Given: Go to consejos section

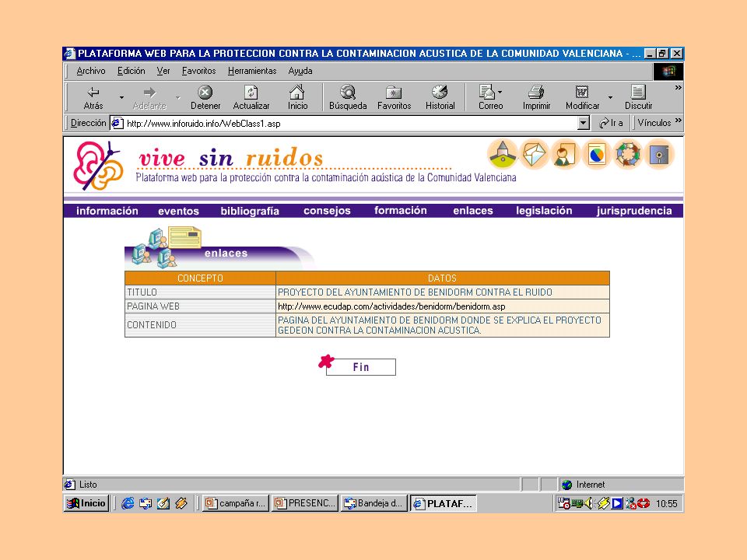Looking at the screenshot, I should coord(327,211).
